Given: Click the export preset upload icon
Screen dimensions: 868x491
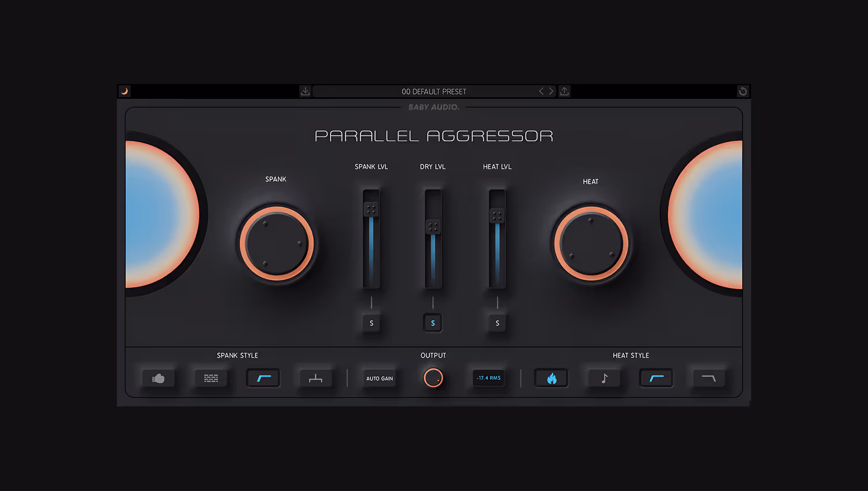Looking at the screenshot, I should (564, 91).
